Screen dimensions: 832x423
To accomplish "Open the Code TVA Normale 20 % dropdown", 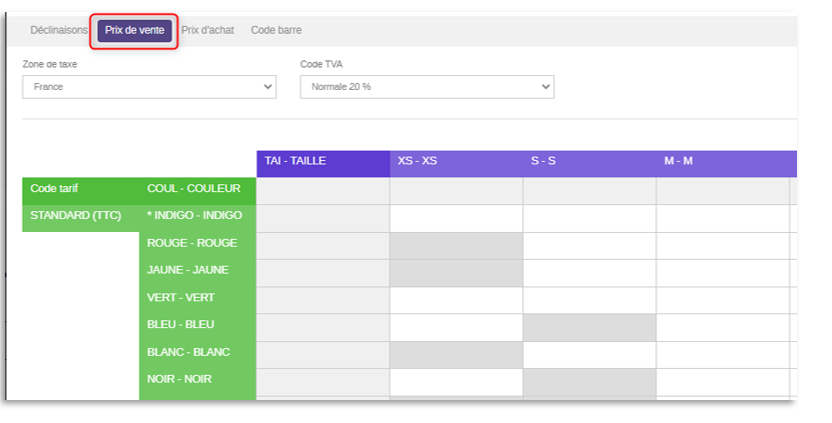I will (x=427, y=87).
